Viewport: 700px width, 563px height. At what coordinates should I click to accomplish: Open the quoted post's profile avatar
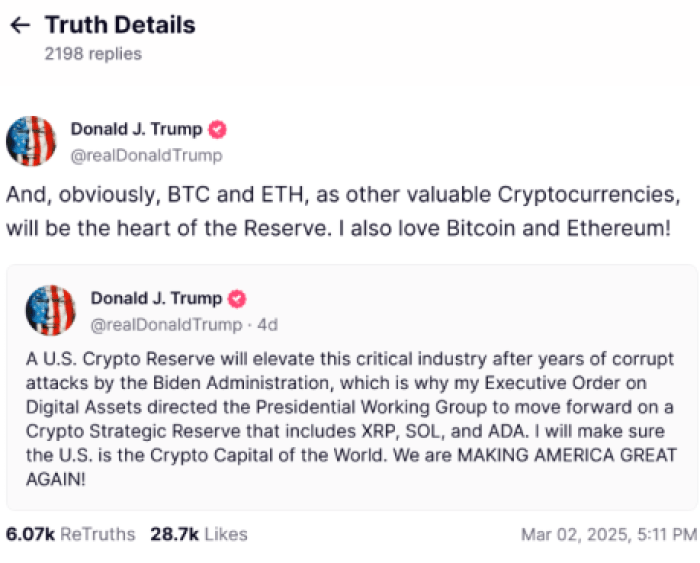click(x=51, y=310)
